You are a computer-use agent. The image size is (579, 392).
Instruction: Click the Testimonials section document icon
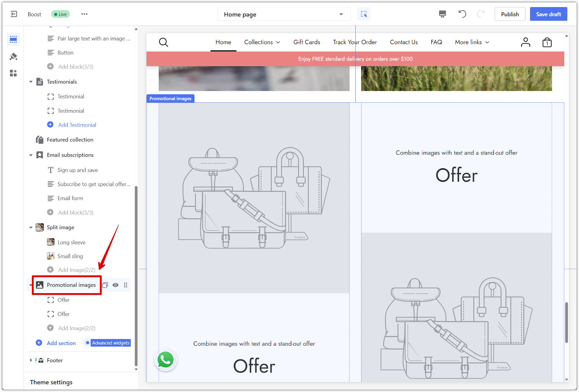(40, 81)
